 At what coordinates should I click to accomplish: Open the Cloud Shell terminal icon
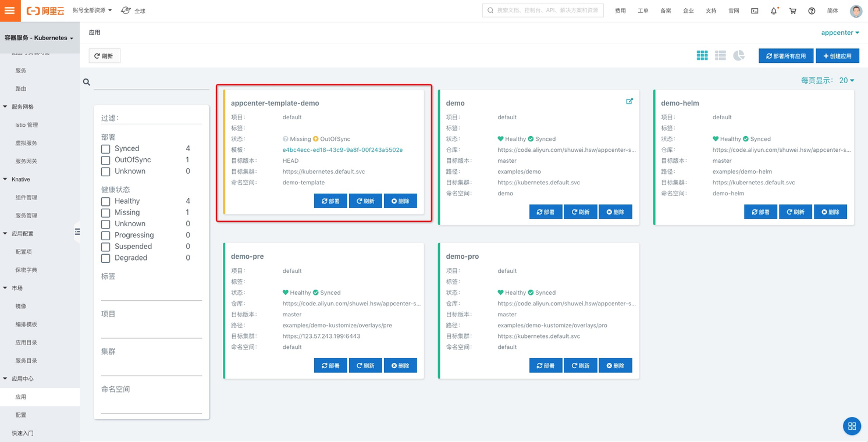[x=755, y=11]
